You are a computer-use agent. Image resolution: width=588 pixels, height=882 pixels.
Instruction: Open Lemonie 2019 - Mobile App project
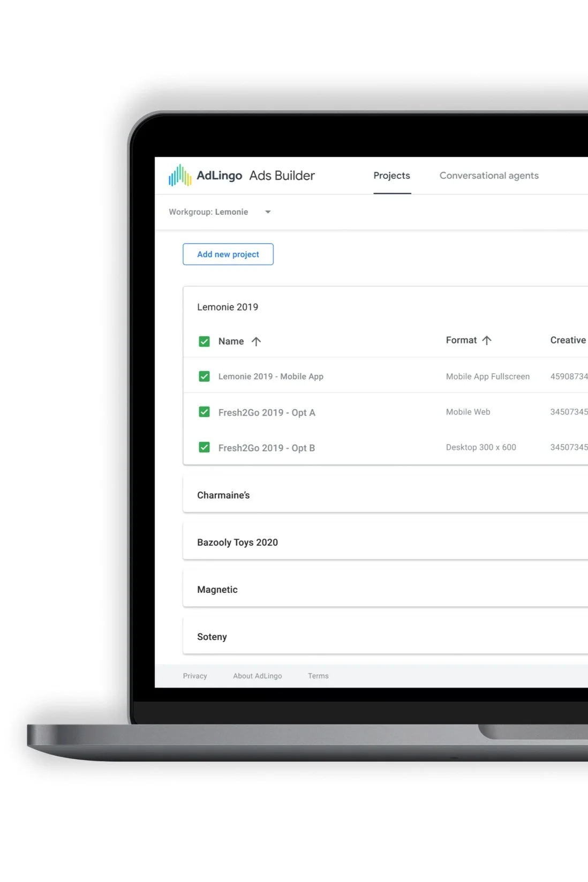(x=271, y=376)
